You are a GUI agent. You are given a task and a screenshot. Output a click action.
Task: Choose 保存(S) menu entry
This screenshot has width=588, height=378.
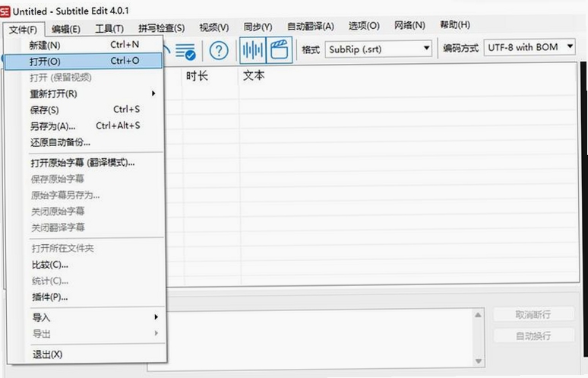[85, 110]
